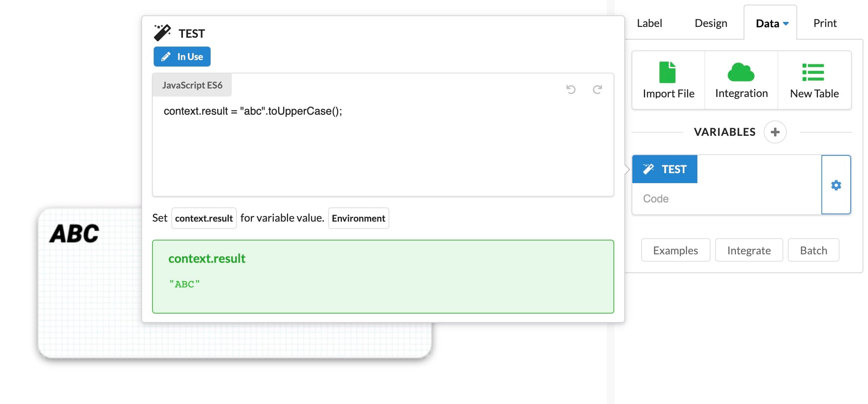
Task: Click the Examples button
Action: pyautogui.click(x=675, y=250)
